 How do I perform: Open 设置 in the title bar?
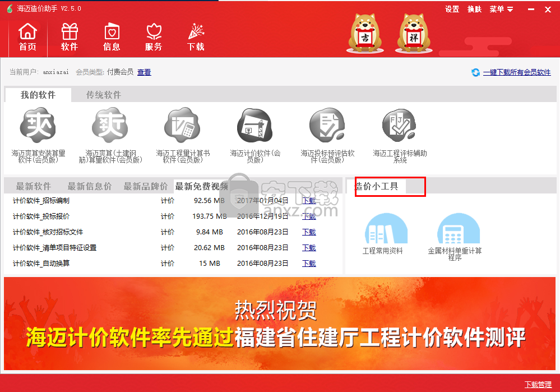(452, 9)
